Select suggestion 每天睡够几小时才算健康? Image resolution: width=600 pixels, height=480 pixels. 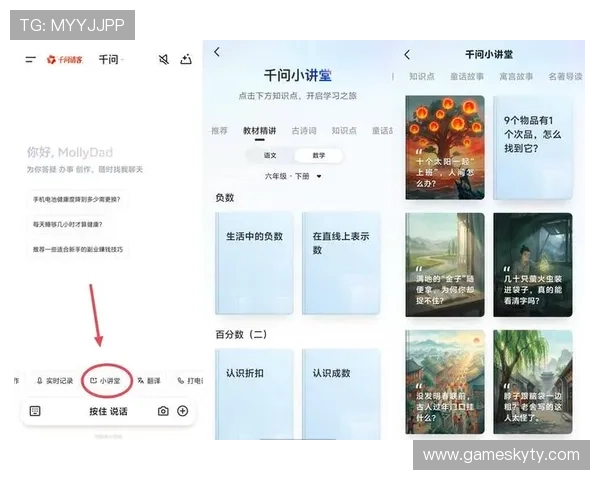tap(67, 224)
